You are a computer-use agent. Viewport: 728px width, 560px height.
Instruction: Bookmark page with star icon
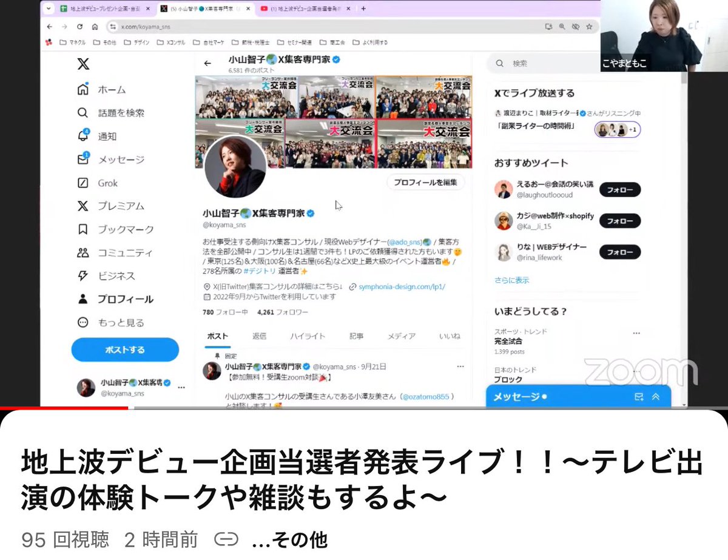coord(588,27)
